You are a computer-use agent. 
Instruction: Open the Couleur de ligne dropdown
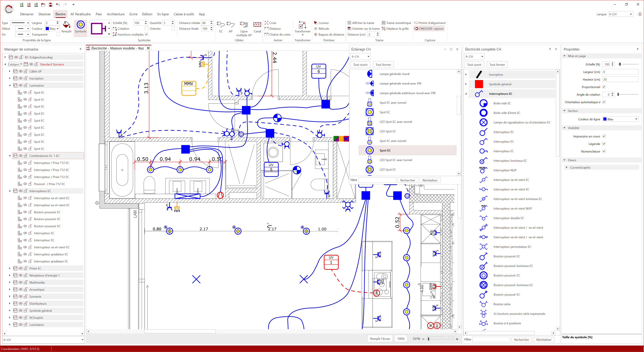(621, 119)
